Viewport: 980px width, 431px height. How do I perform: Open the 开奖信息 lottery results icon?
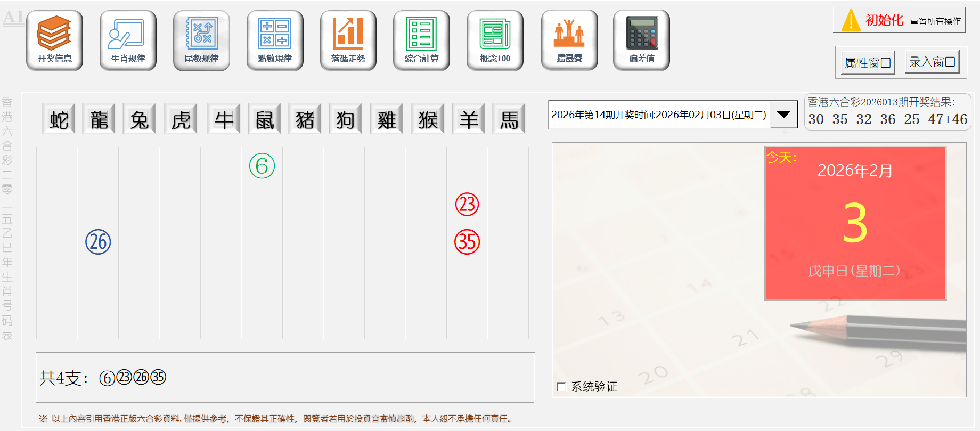[54, 40]
